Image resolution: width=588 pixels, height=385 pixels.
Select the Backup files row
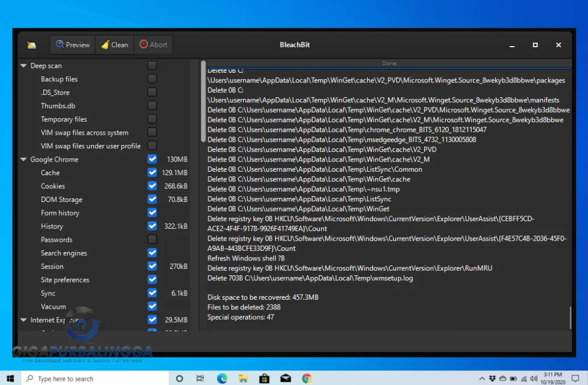click(x=59, y=79)
